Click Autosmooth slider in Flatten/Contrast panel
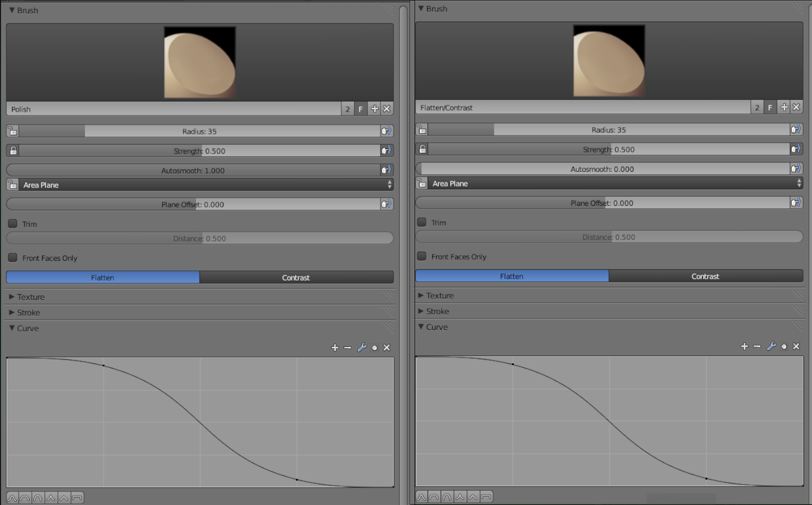The height and width of the screenshot is (505, 812). click(x=603, y=169)
